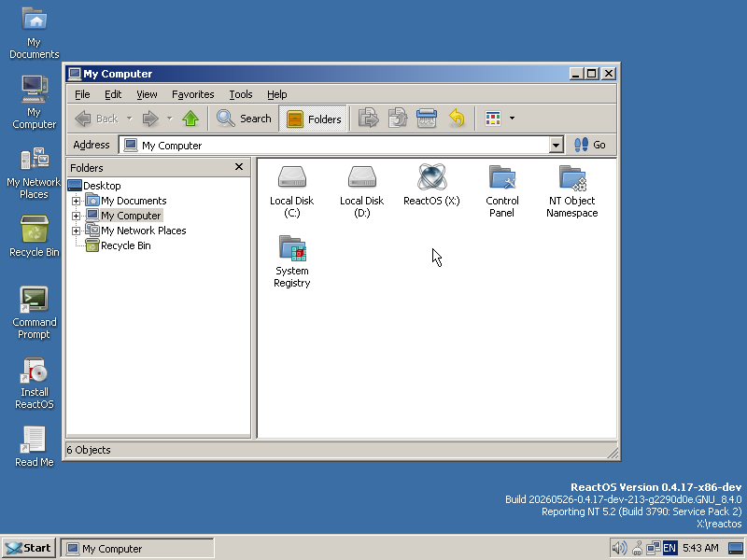Viewport: 747px width, 560px height.
Task: Open the Address bar dropdown arrow
Action: point(556,145)
